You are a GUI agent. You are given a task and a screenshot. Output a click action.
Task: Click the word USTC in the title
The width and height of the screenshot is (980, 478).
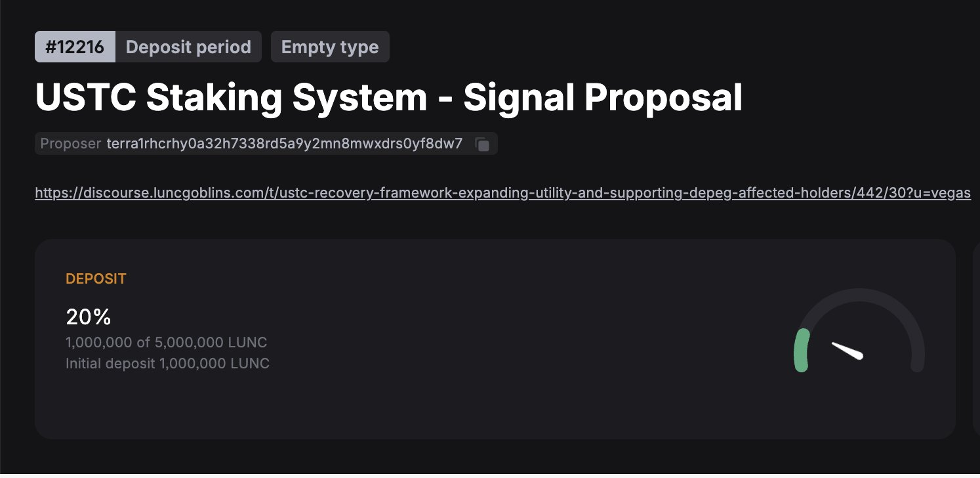pyautogui.click(x=85, y=97)
